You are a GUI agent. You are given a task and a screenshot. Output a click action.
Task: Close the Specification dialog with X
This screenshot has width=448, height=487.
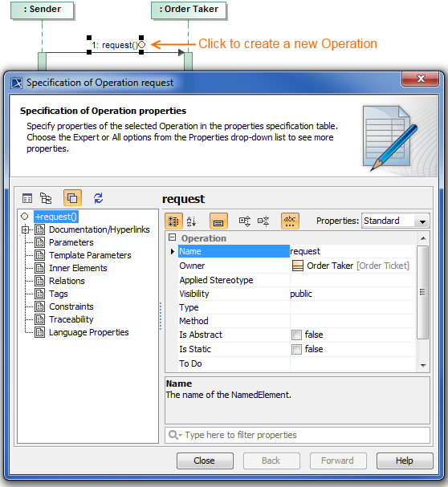pos(421,79)
